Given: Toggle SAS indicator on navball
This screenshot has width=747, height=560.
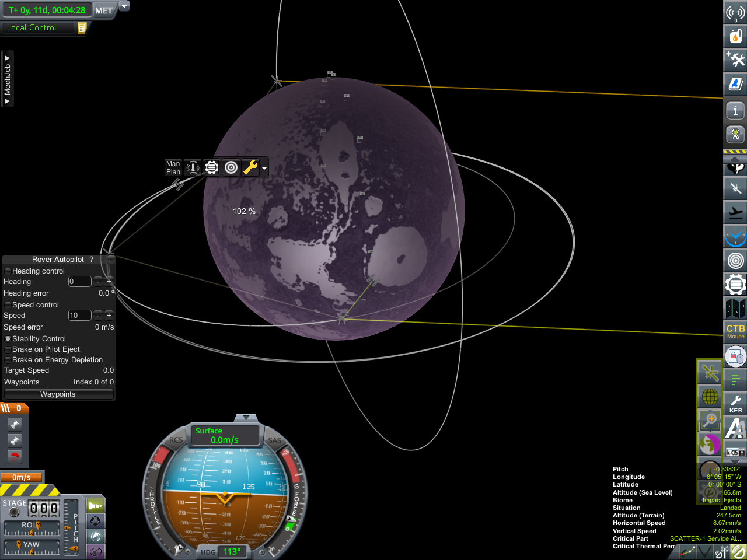Looking at the screenshot, I should (274, 440).
